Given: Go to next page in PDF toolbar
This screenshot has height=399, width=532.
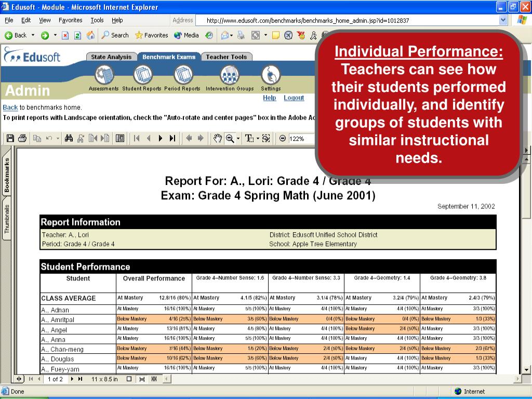Looking at the screenshot, I should click(x=161, y=138).
